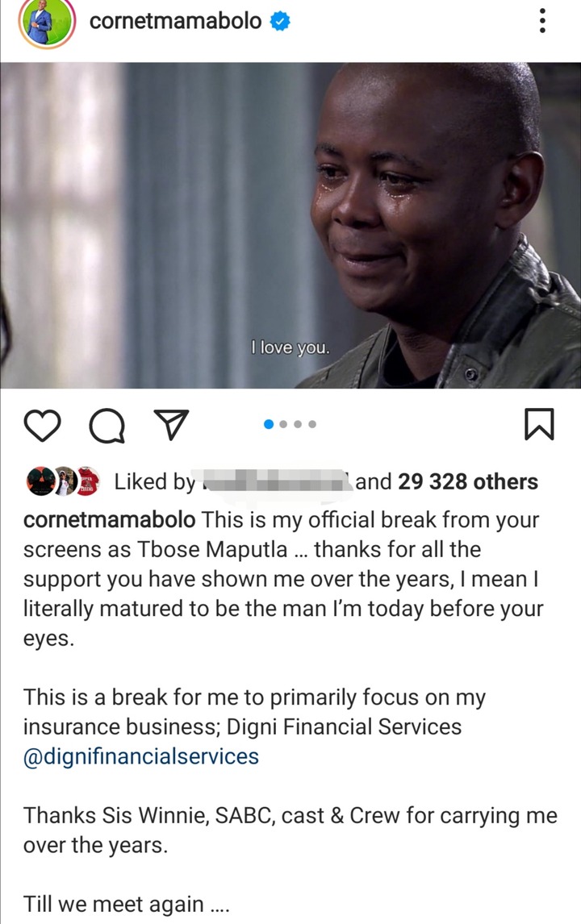Tap the first liker avatar thumbnail
This screenshot has width=581, height=924.
[40, 481]
